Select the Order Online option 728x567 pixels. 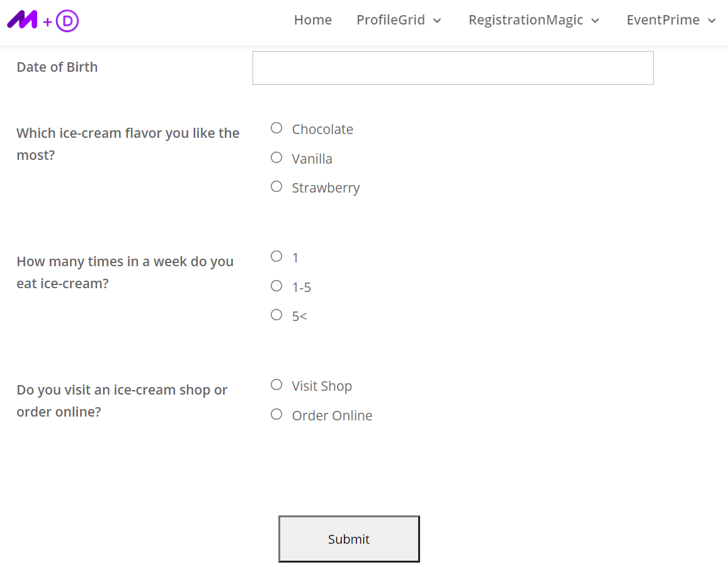point(276,414)
